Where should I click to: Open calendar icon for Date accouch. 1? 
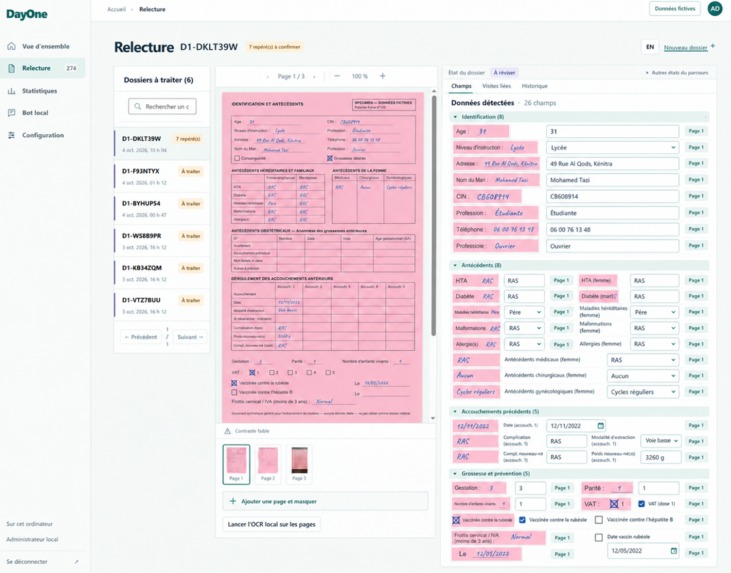[600, 425]
